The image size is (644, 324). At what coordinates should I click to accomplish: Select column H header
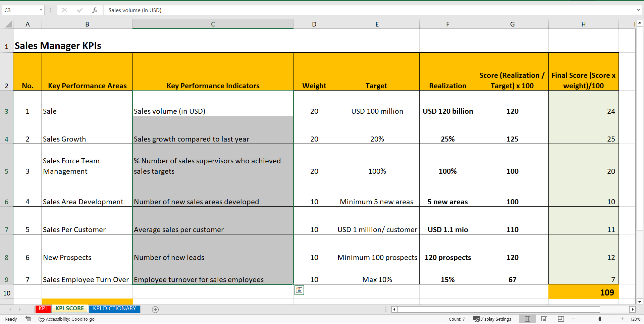pos(584,24)
